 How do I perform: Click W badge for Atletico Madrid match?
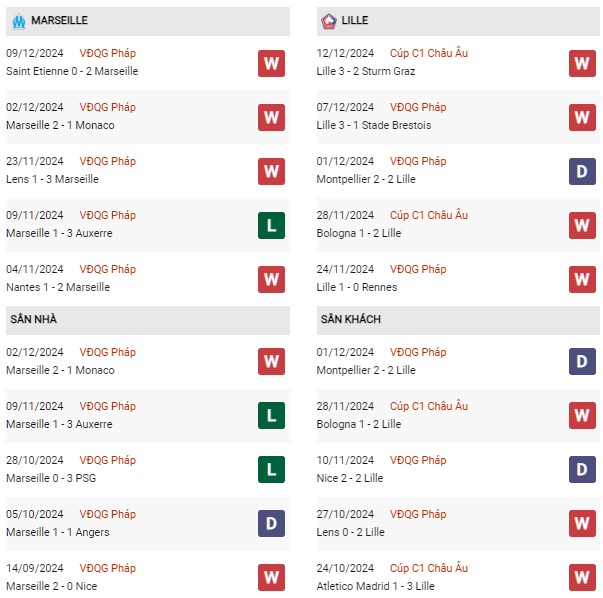click(582, 577)
